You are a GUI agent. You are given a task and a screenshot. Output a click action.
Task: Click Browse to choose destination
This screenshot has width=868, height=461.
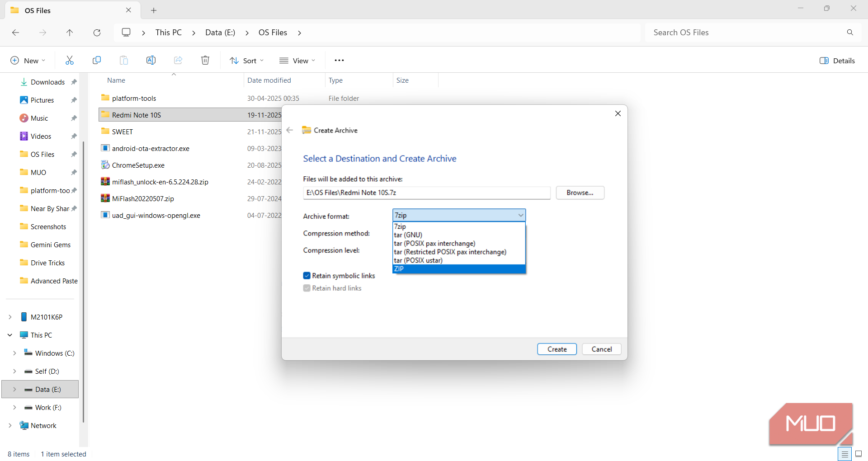click(x=580, y=193)
